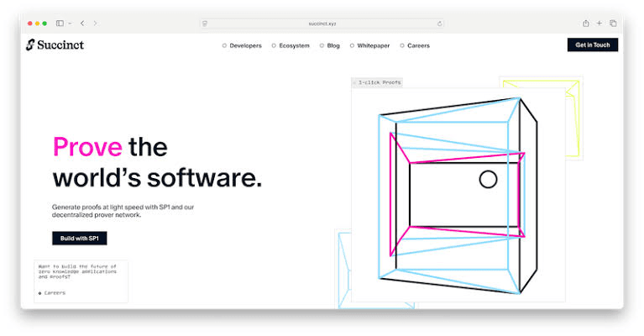The image size is (644, 336).
Task: Click the pink word "Prove" in the headline
Action: click(87, 147)
